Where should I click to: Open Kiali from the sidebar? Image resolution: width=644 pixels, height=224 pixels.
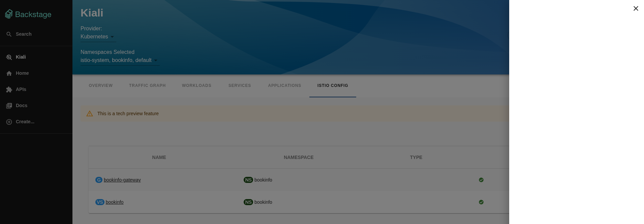(36, 57)
